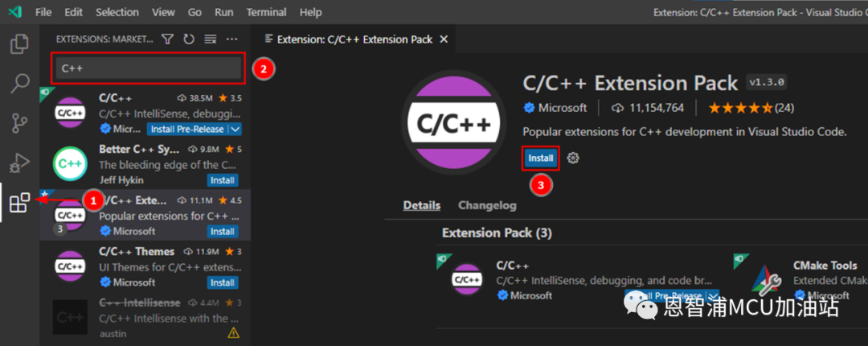Open the Search view icon

[20, 83]
